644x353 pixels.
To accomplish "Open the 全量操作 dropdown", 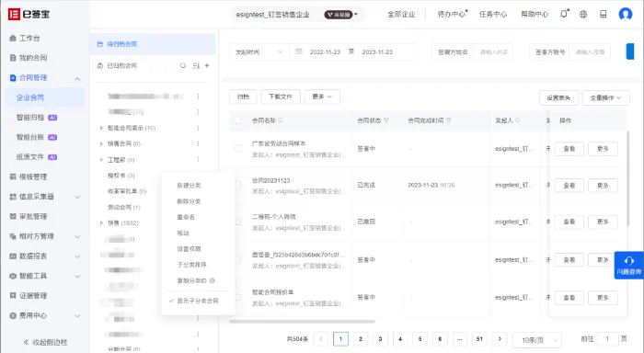I will [605, 97].
